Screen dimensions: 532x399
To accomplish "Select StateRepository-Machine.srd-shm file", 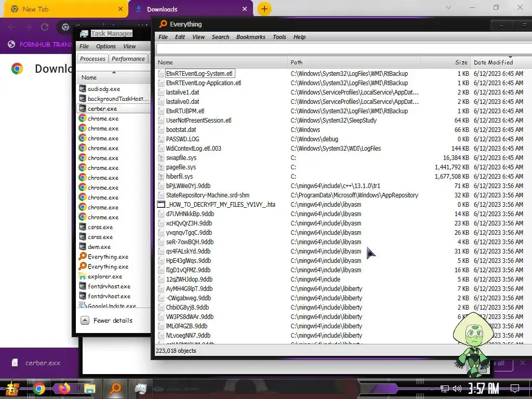I will (207, 195).
